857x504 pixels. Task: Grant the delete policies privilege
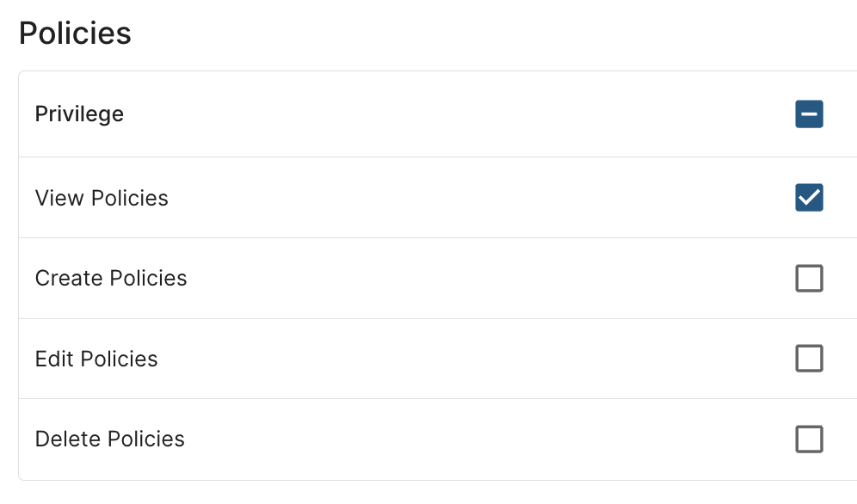(x=809, y=439)
